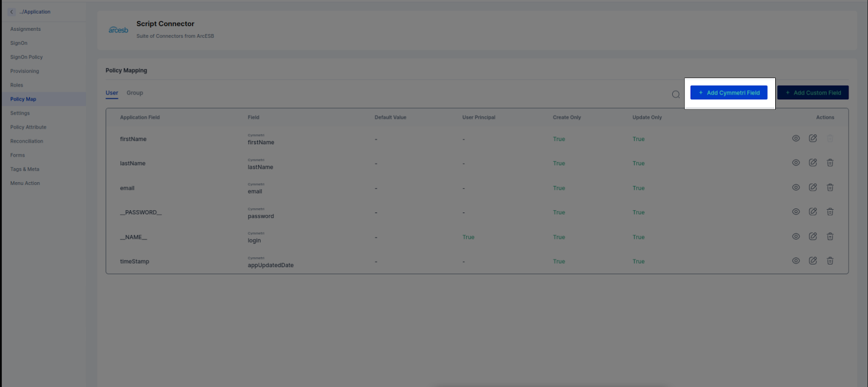Click Add Custom Field button
868x387 pixels.
coord(813,93)
